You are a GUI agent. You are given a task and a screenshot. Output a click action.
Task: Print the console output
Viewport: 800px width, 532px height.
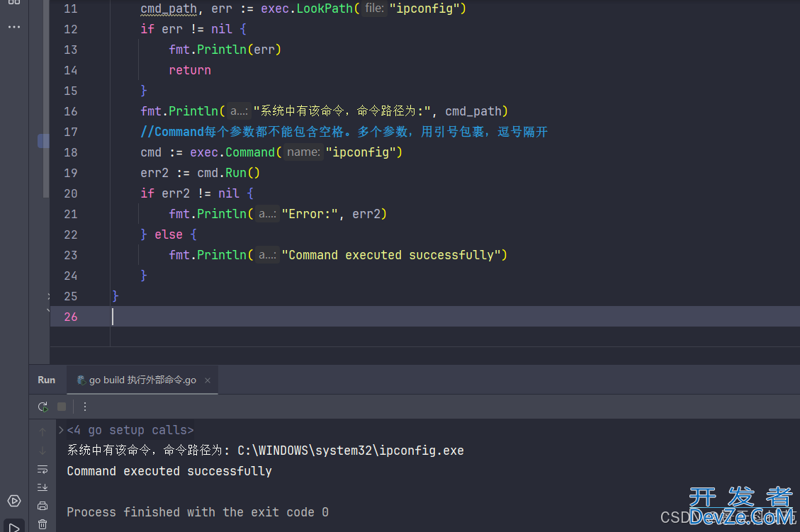[x=43, y=506]
